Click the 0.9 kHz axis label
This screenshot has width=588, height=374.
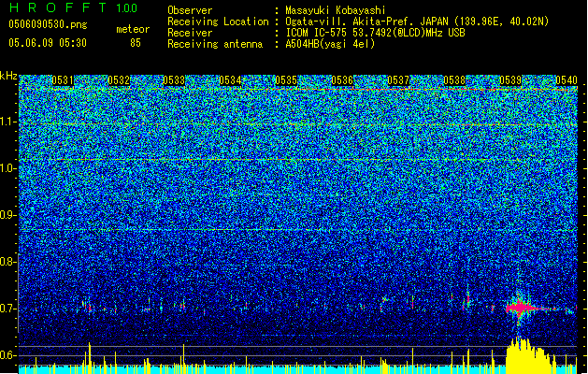point(7,215)
